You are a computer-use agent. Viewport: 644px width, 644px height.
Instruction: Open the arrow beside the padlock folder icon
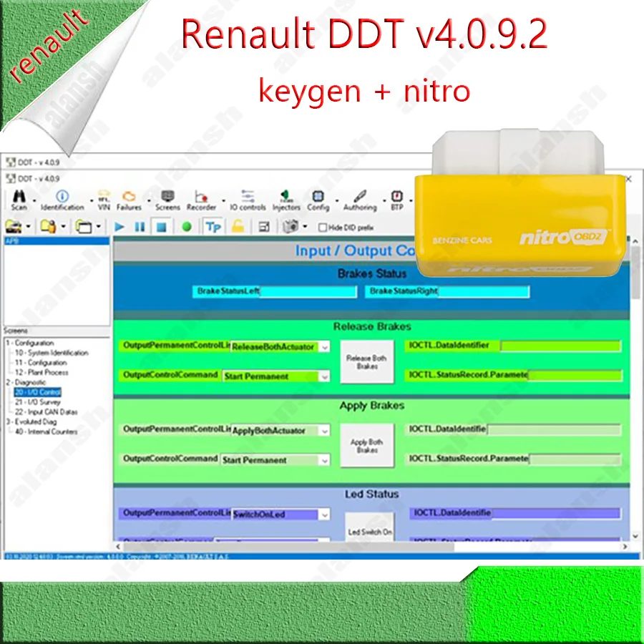click(63, 227)
